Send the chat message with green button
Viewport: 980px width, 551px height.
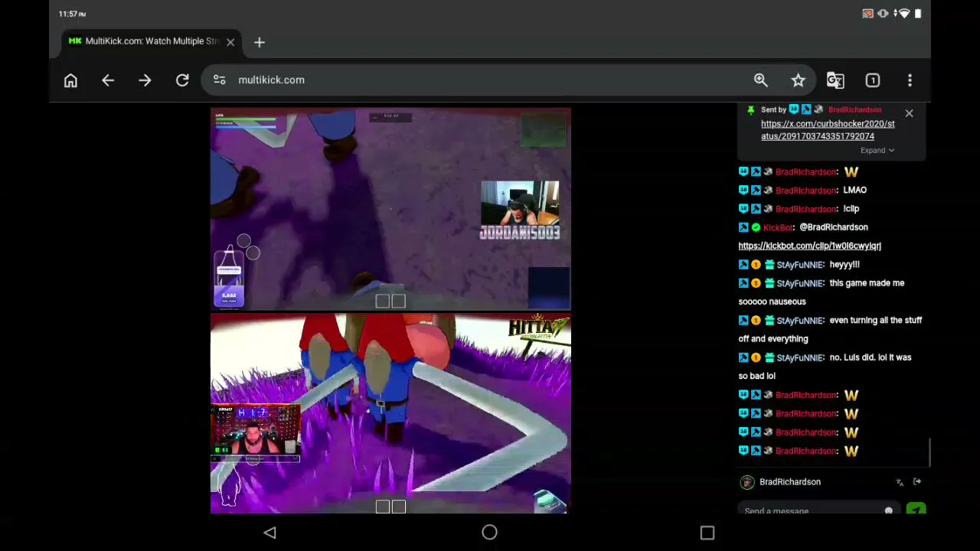pyautogui.click(x=916, y=510)
